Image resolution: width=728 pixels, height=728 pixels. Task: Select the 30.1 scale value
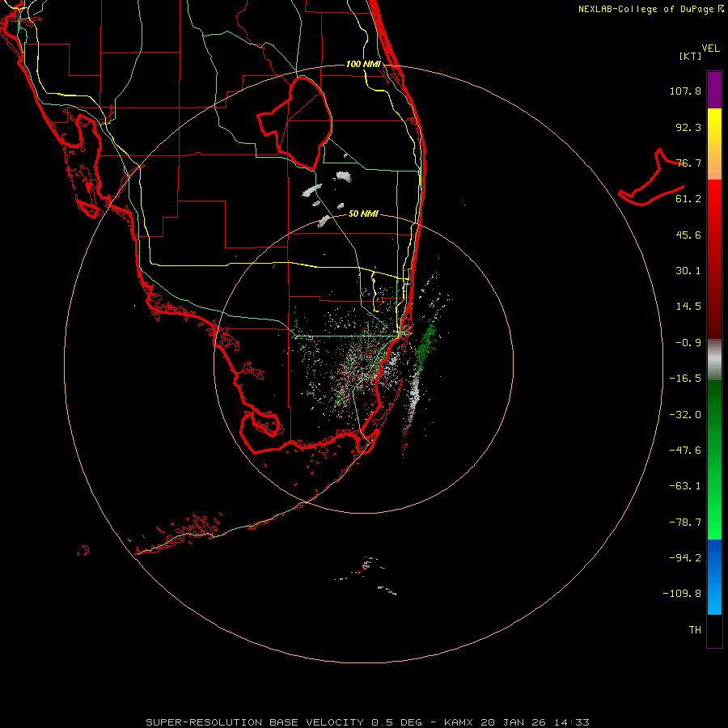pos(688,271)
